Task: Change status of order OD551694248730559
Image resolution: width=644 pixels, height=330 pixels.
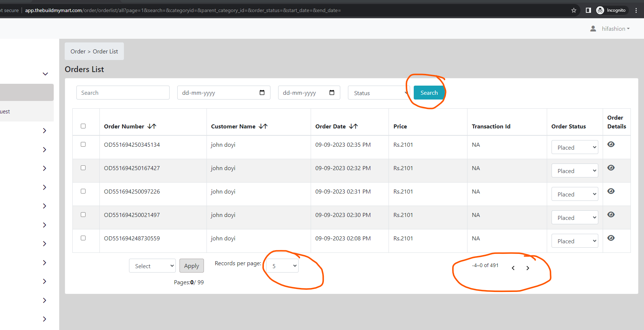Action: pyautogui.click(x=575, y=241)
